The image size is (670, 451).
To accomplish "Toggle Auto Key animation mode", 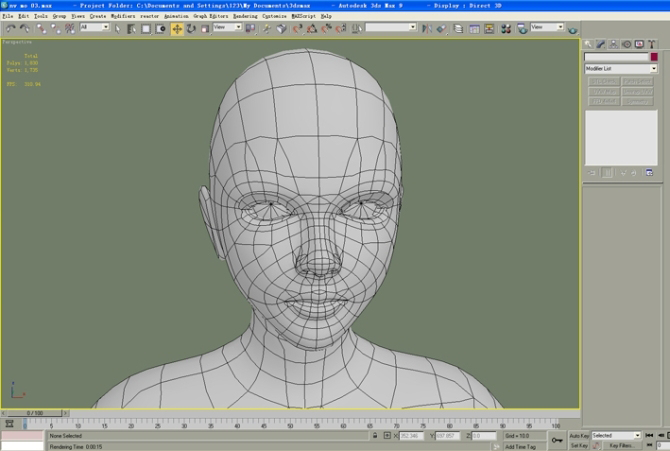I will click(579, 436).
